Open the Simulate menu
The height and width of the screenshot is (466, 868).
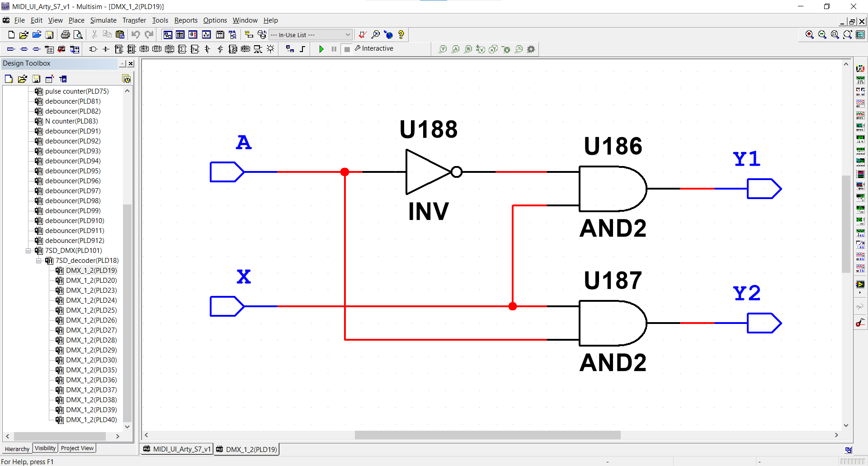[103, 20]
